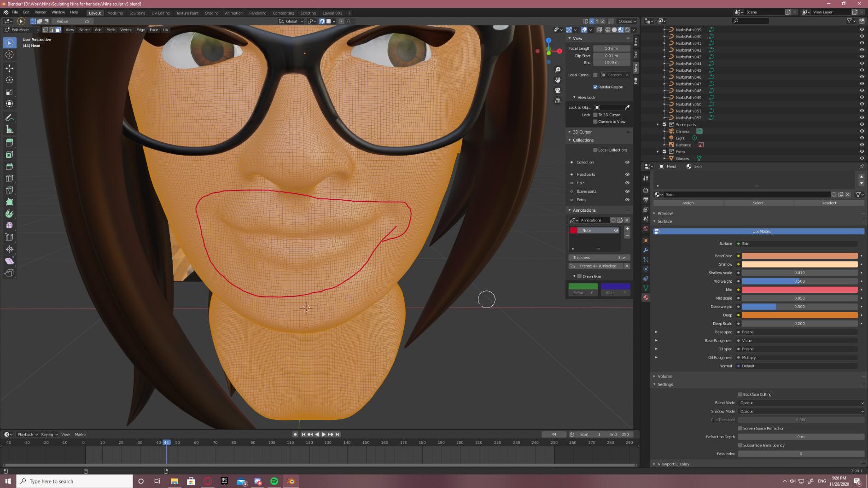Enable Subsurface Translucency checkbox
The width and height of the screenshot is (868, 488).
point(740,446)
